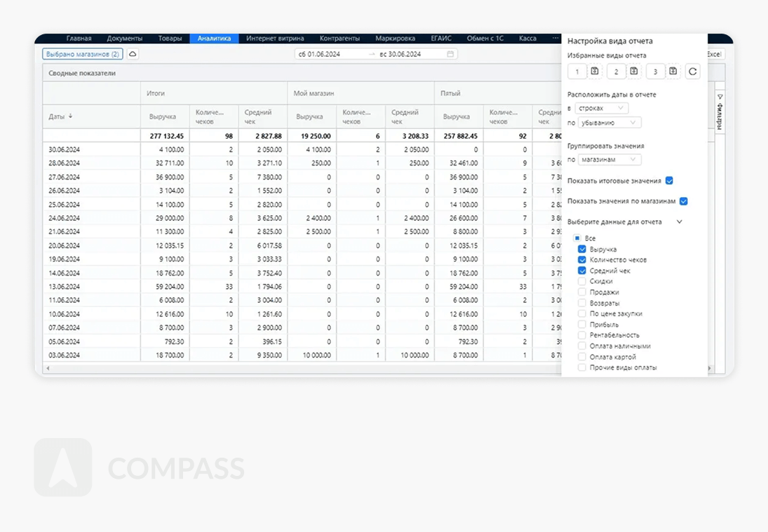Collapse the Выберите данные для отчета section
The width and height of the screenshot is (768, 532).
coord(679,222)
